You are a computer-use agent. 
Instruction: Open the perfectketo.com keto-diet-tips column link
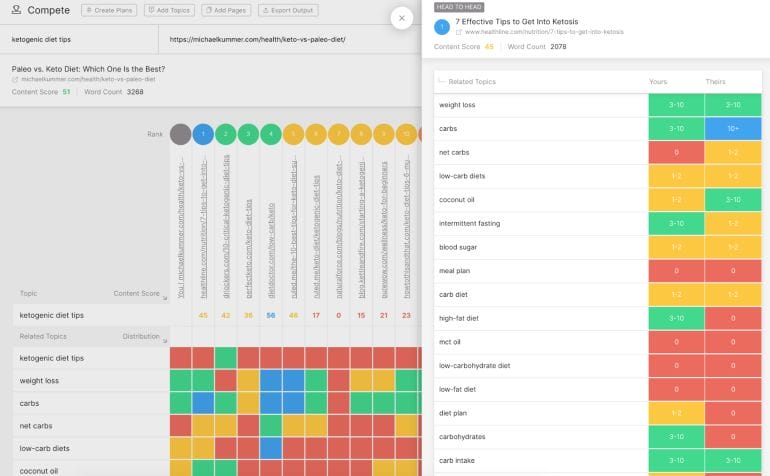[248, 248]
